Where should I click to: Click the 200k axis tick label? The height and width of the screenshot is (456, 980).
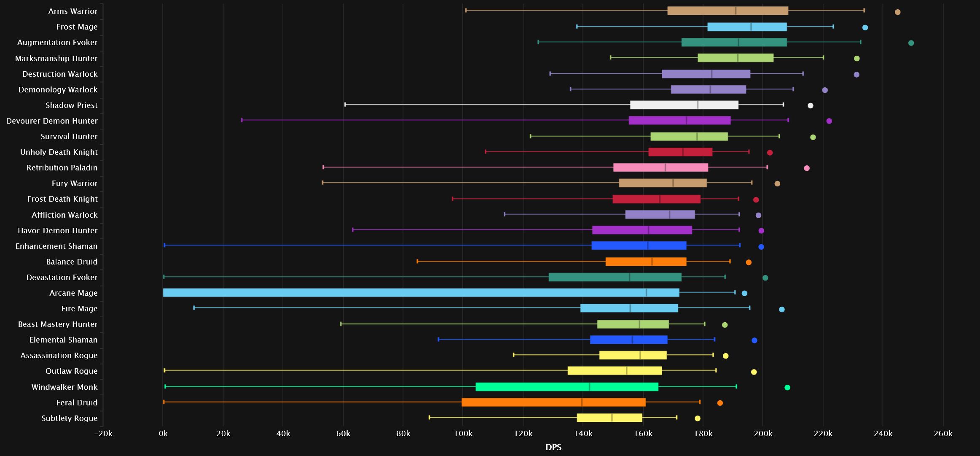[x=763, y=434]
